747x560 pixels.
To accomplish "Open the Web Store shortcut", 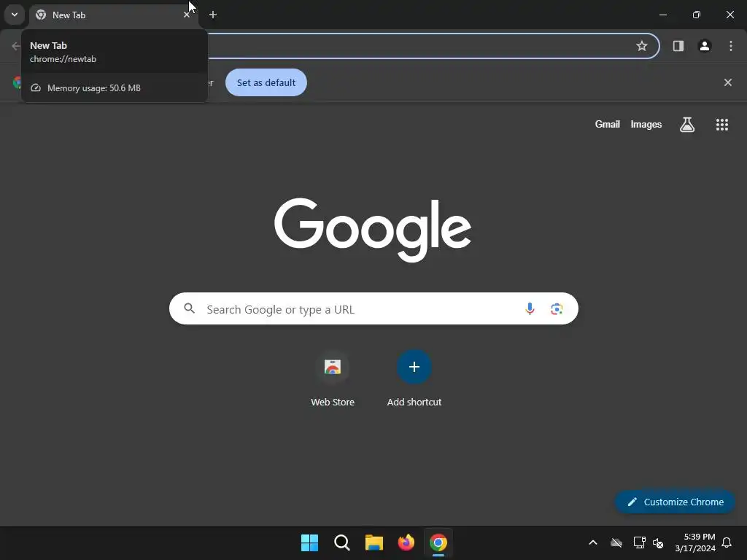I will pos(333,379).
